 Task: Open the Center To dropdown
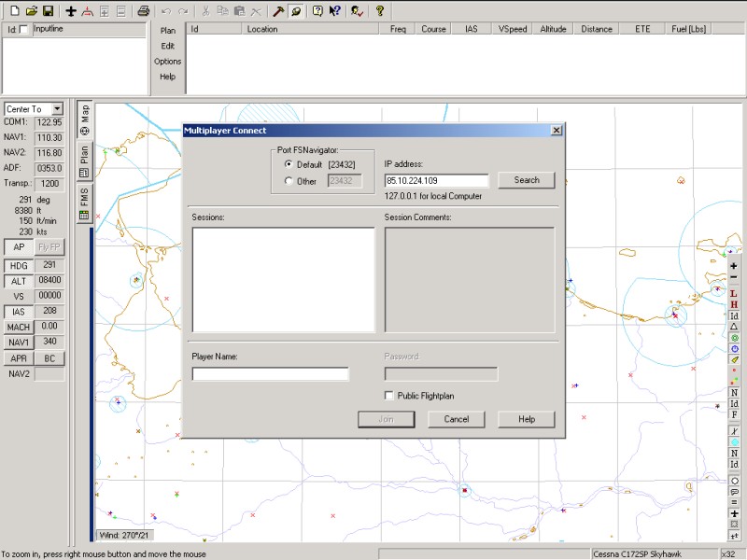coord(57,109)
